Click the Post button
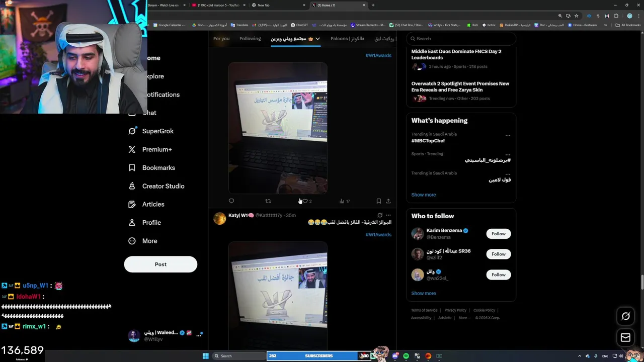 coord(160,264)
